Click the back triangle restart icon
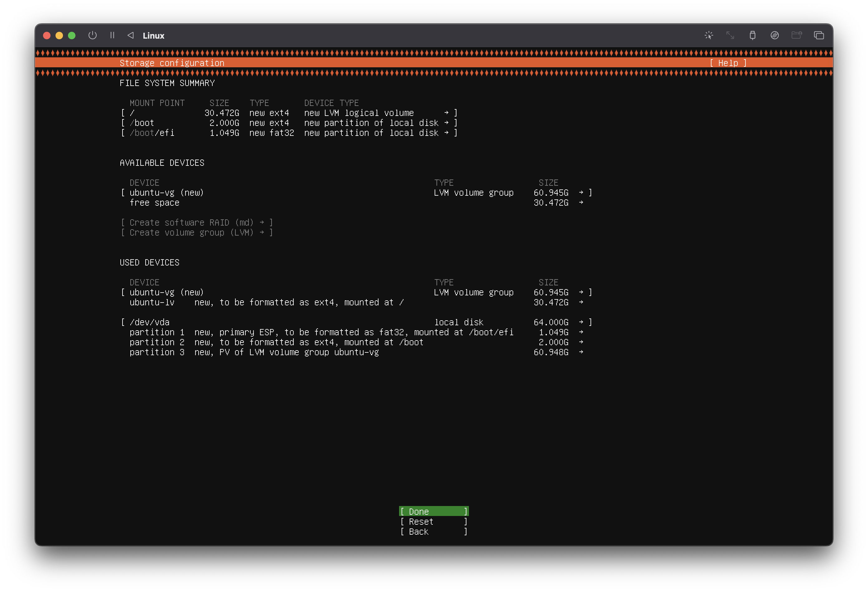This screenshot has height=592, width=868. 130,36
